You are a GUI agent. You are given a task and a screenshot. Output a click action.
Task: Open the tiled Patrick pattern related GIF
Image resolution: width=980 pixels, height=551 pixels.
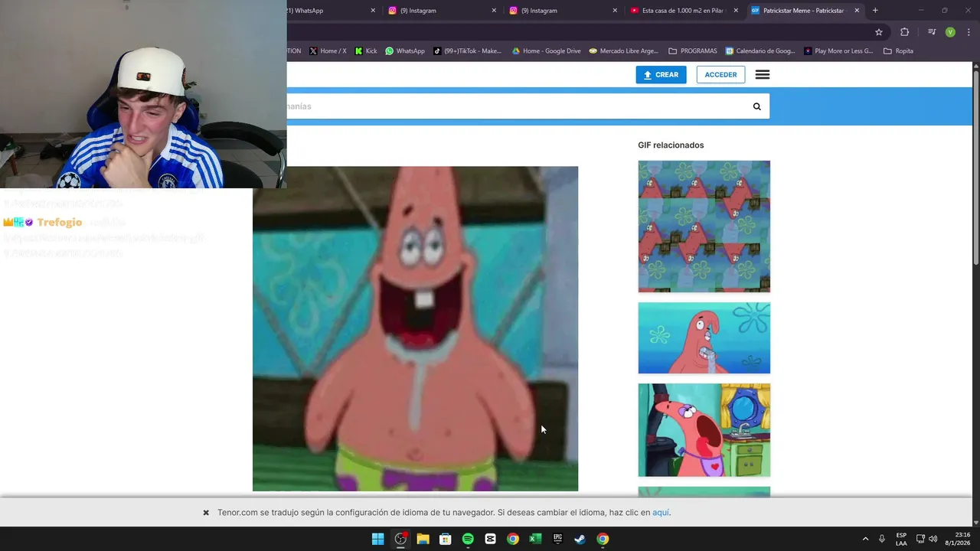pos(704,227)
